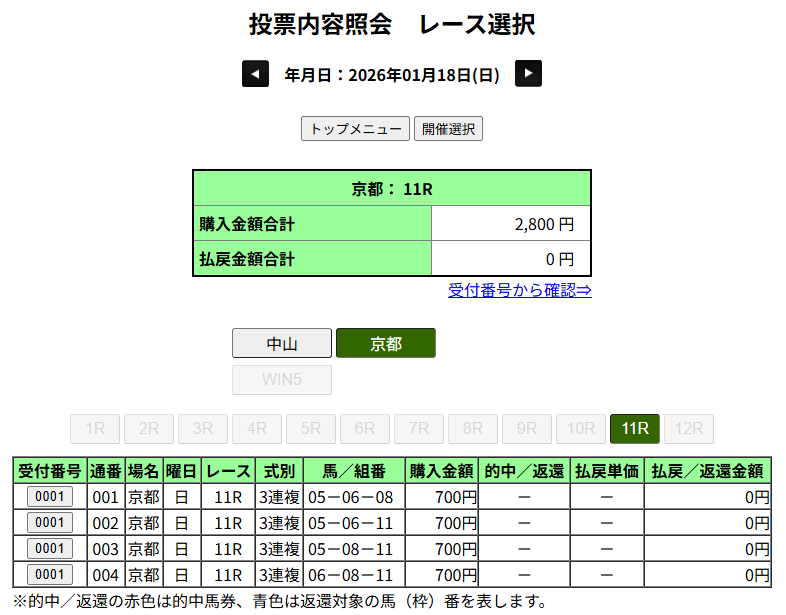This screenshot has height=615, width=786.
Task: Click the 購入金額 column header
Action: tap(443, 471)
